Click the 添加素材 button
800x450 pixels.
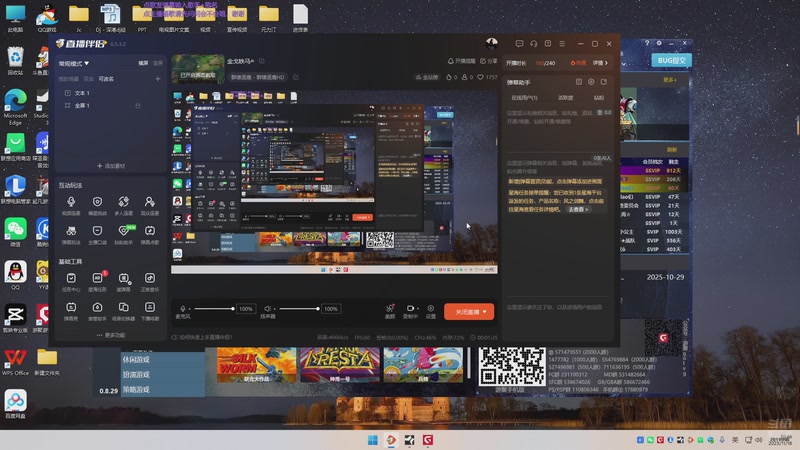pyautogui.click(x=109, y=165)
